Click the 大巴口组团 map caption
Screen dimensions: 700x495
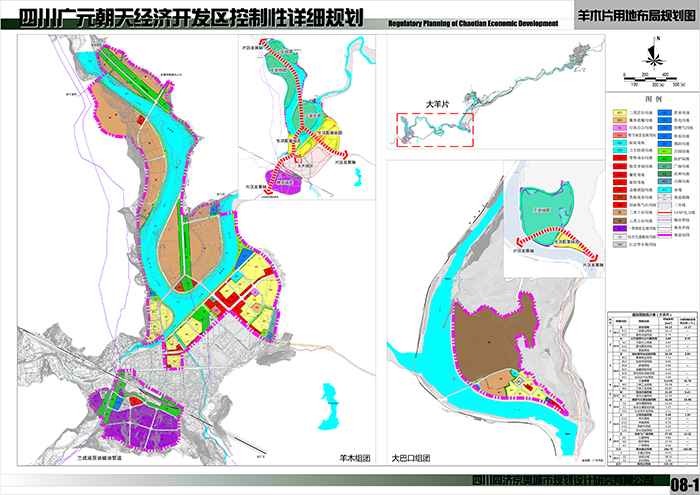(411, 458)
